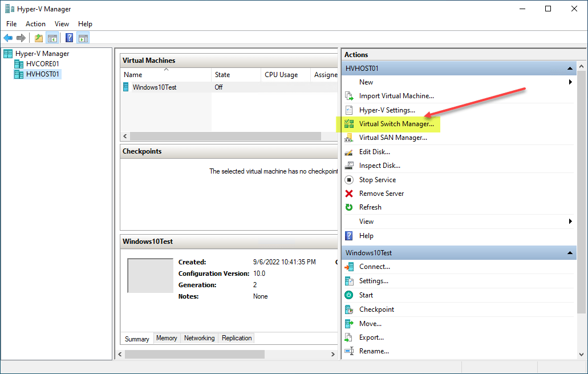Viewport: 588px width, 374px height.
Task: Click Import Virtual Machine... action
Action: click(x=396, y=96)
